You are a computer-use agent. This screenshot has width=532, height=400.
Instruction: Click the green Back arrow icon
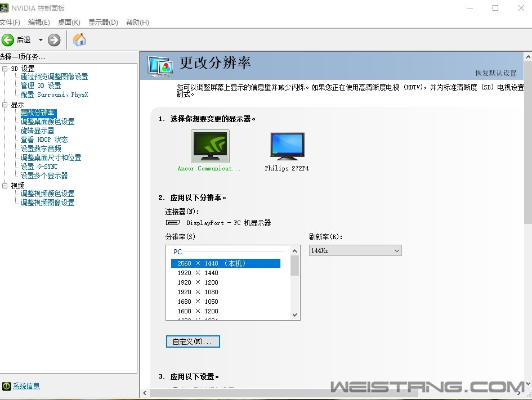click(7, 40)
